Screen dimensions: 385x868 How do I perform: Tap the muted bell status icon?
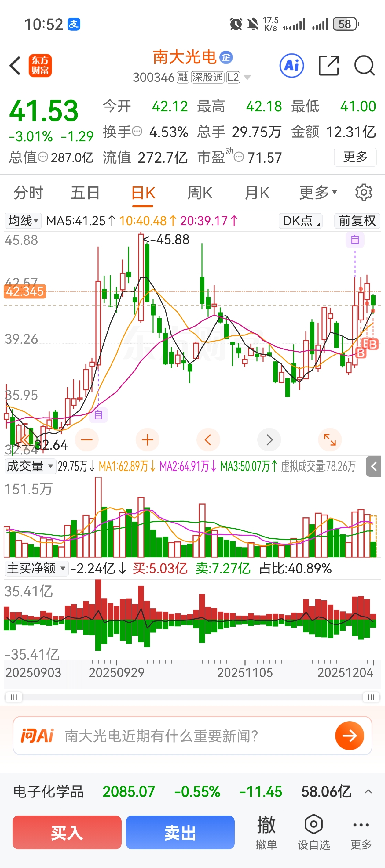point(253,24)
